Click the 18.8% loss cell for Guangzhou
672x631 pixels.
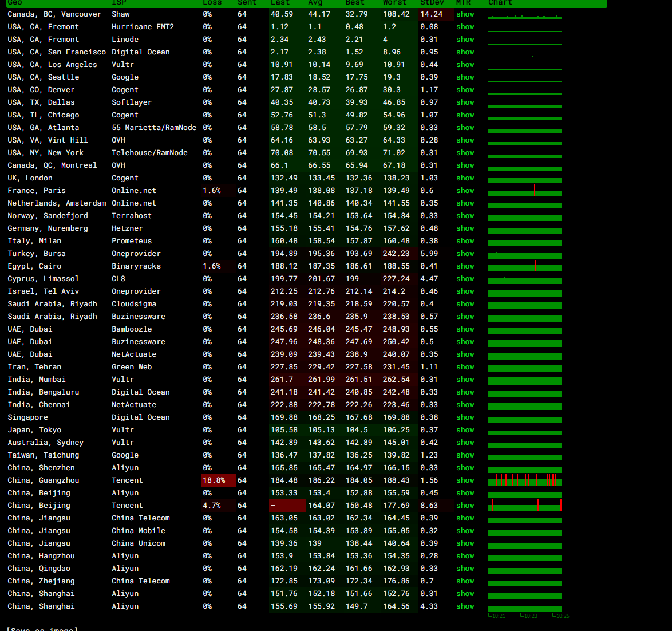[x=218, y=480]
